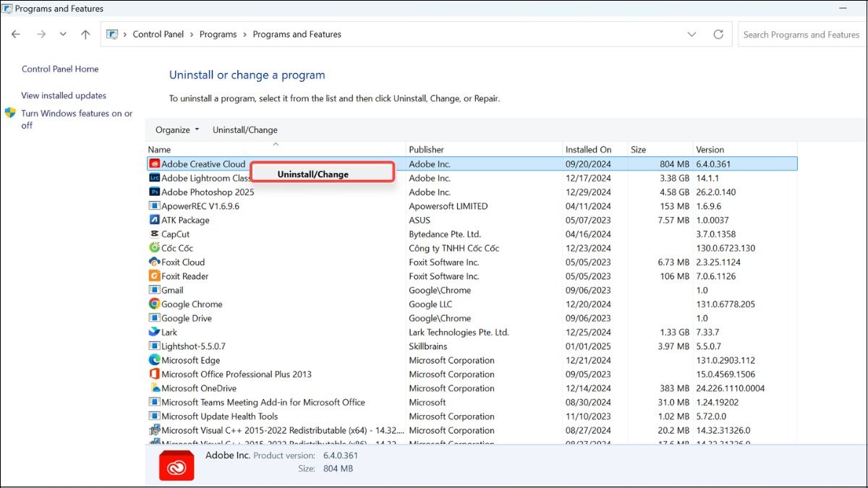The image size is (868, 488).
Task: Sort list by Installed On column
Action: coord(595,150)
